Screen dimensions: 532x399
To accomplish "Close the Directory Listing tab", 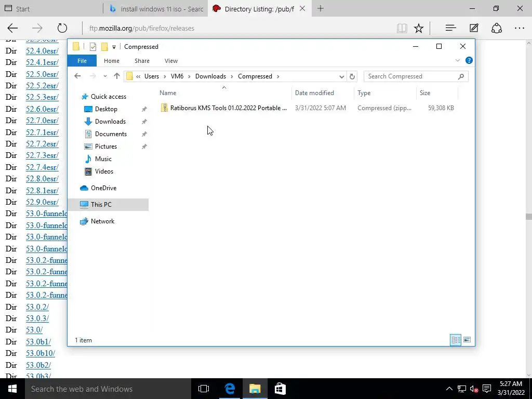I will coord(302,9).
